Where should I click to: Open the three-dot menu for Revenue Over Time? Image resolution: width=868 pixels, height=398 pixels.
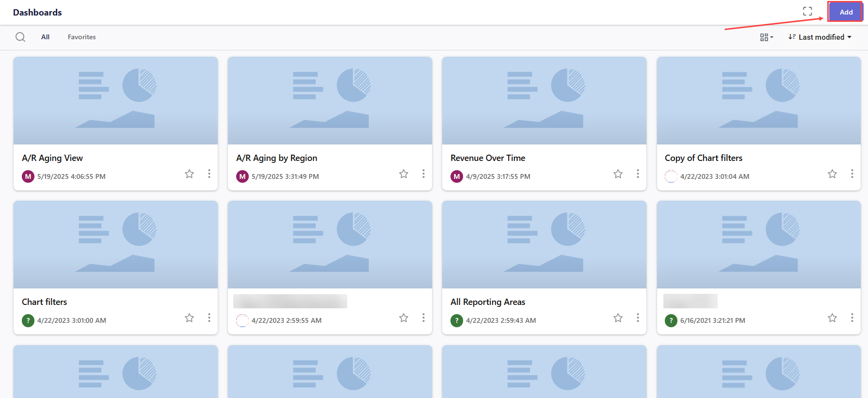tap(638, 174)
